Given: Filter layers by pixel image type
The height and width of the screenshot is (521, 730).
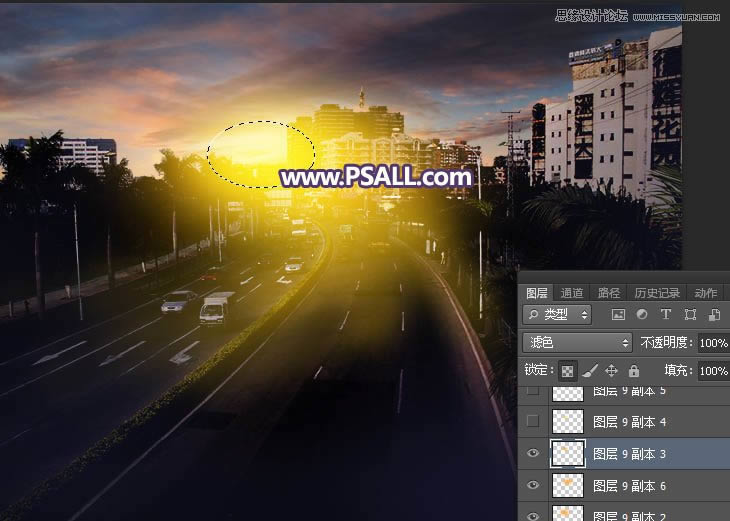Looking at the screenshot, I should [x=619, y=315].
